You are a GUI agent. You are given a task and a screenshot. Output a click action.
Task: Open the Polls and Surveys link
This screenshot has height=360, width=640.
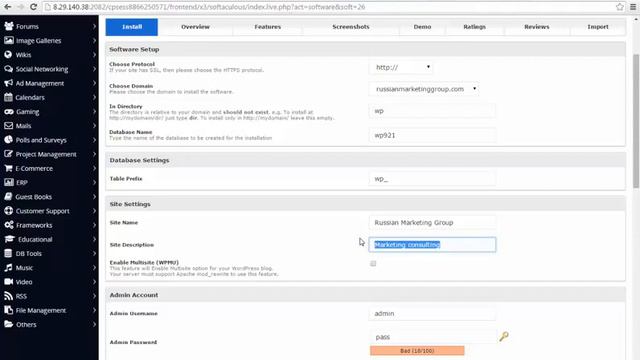(41, 140)
